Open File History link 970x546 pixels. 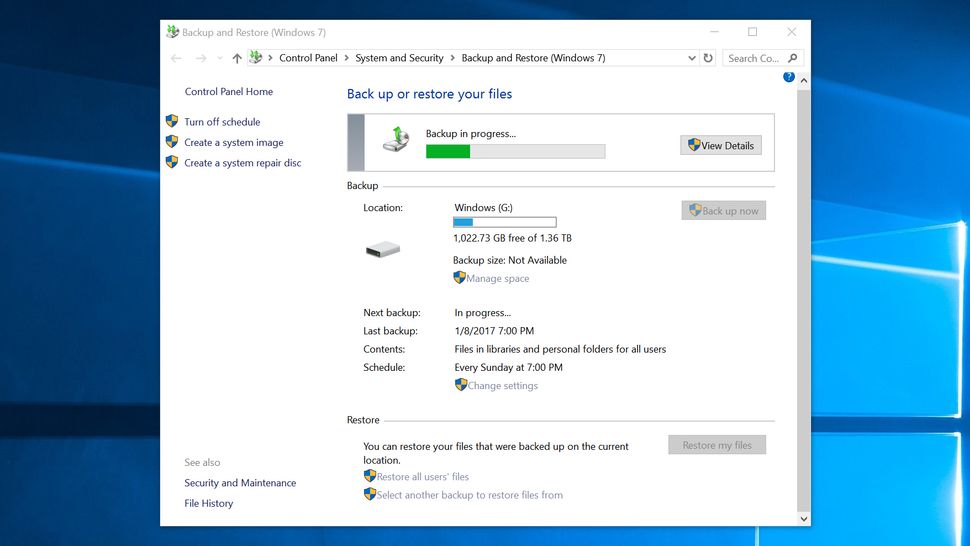coord(208,503)
